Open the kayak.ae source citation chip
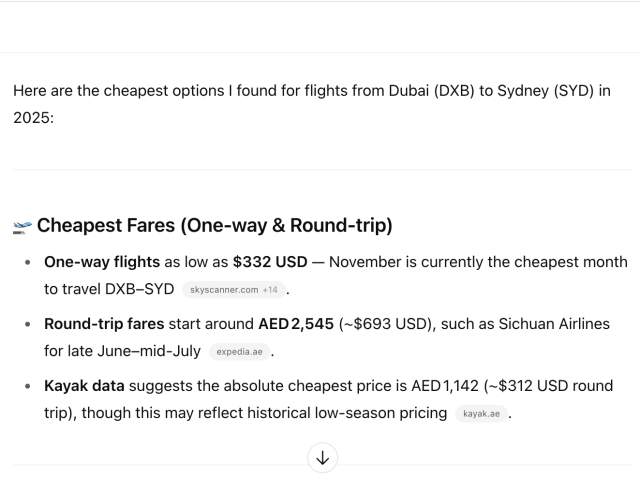Image resolution: width=640 pixels, height=480 pixels. coord(481,413)
